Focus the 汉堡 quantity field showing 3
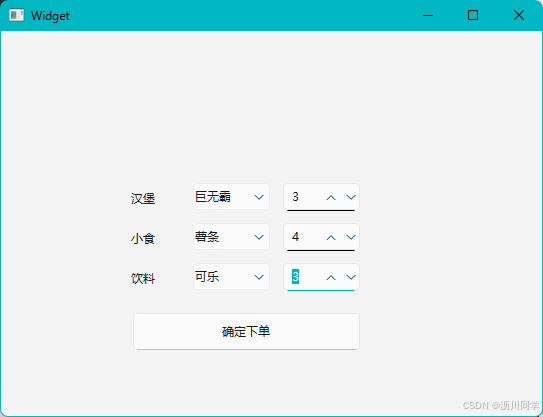The image size is (543, 417). tap(321, 197)
